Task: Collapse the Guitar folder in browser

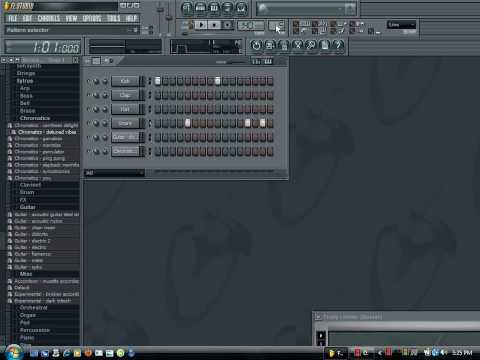Action: [27, 207]
